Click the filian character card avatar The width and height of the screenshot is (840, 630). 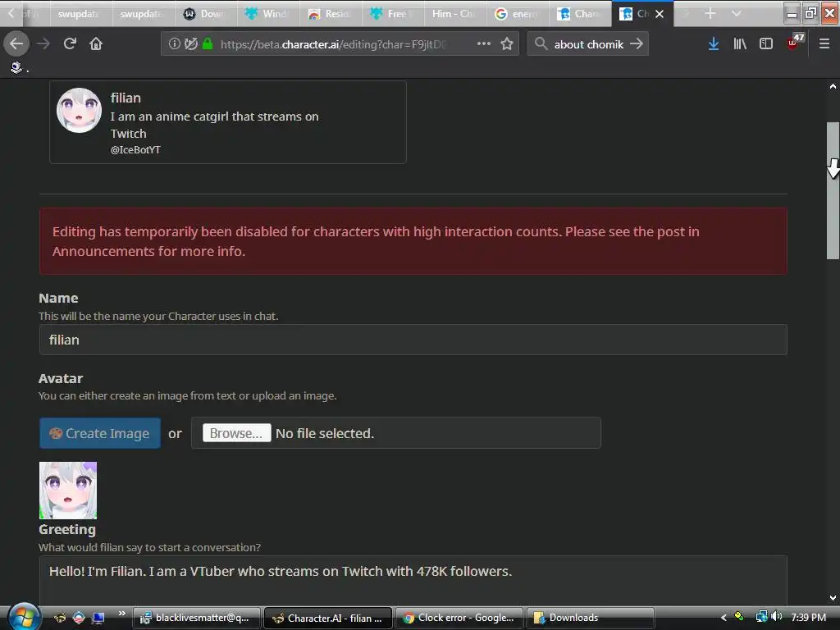coord(80,111)
